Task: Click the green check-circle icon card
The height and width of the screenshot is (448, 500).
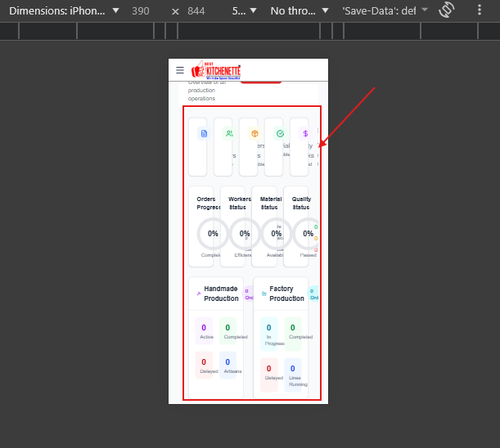Action: click(274, 147)
